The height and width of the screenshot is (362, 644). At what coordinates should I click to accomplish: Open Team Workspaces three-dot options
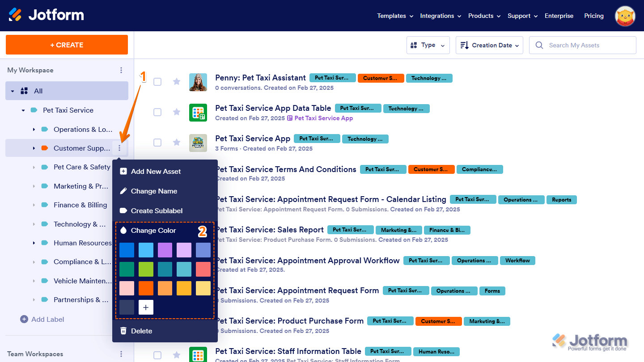point(121,354)
